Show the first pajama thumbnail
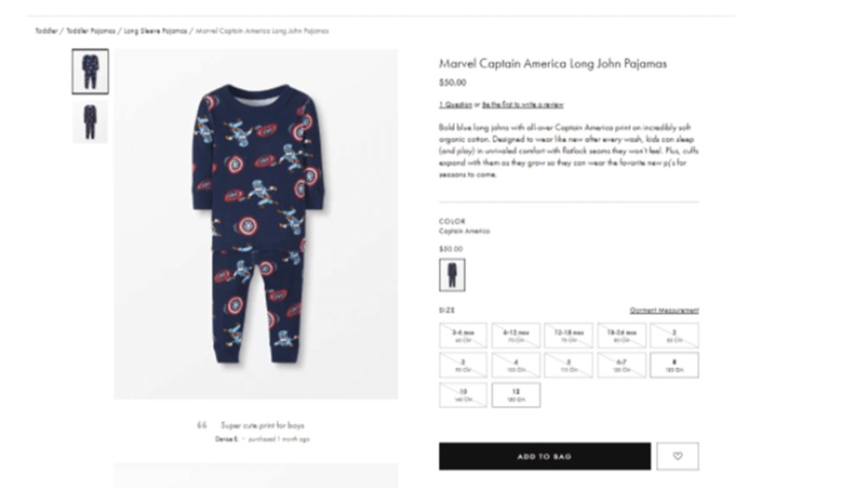868x488 pixels. (90, 71)
